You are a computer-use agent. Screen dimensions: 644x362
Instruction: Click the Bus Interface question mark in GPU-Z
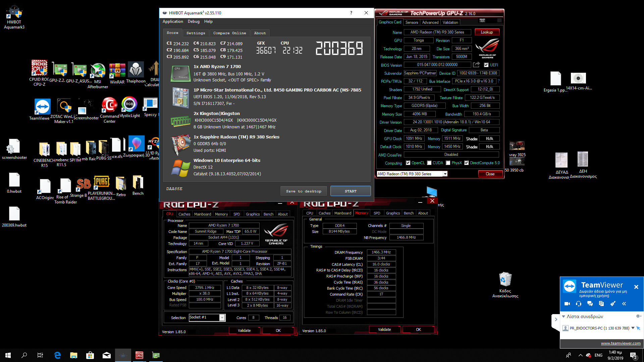pos(499,81)
